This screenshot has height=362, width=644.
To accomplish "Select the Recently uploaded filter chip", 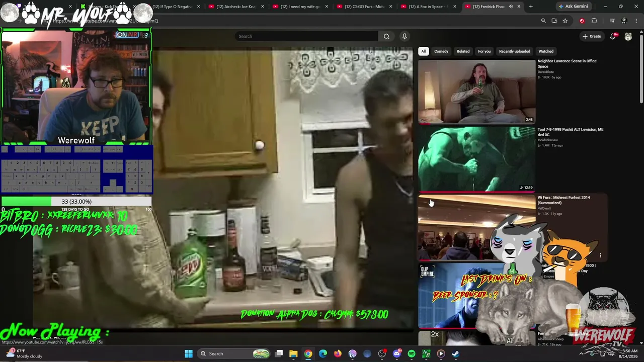I will tap(514, 51).
